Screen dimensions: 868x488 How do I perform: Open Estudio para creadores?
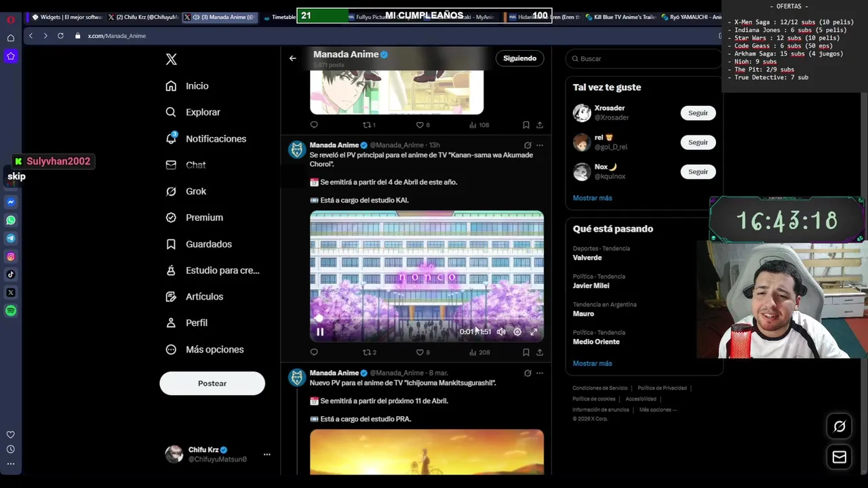pyautogui.click(x=213, y=270)
